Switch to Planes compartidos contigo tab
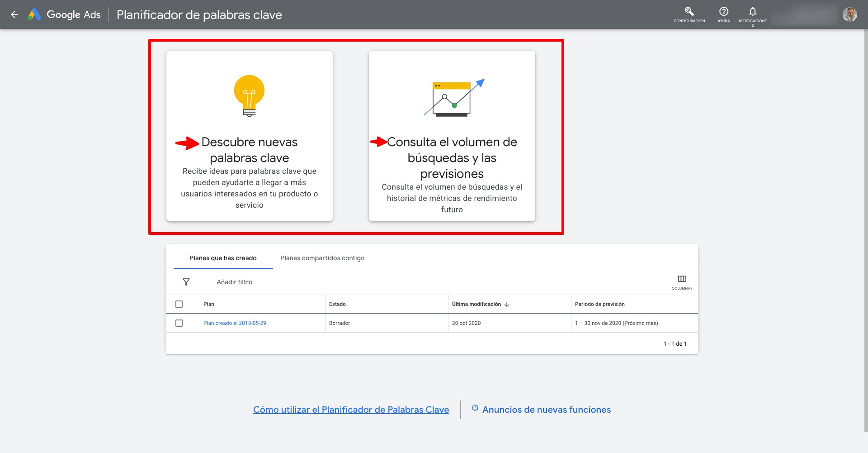Screen dimensions: 868x453 (322, 258)
